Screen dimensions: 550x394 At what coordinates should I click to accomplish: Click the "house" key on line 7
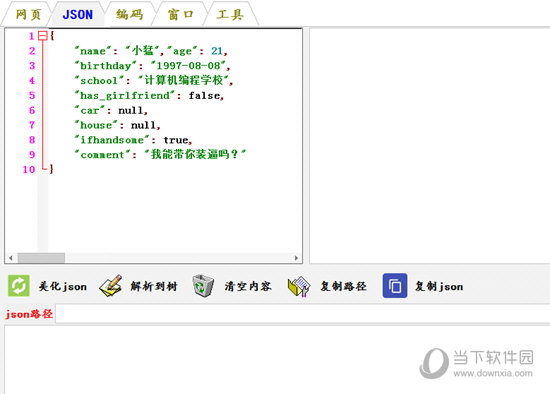[x=96, y=125]
